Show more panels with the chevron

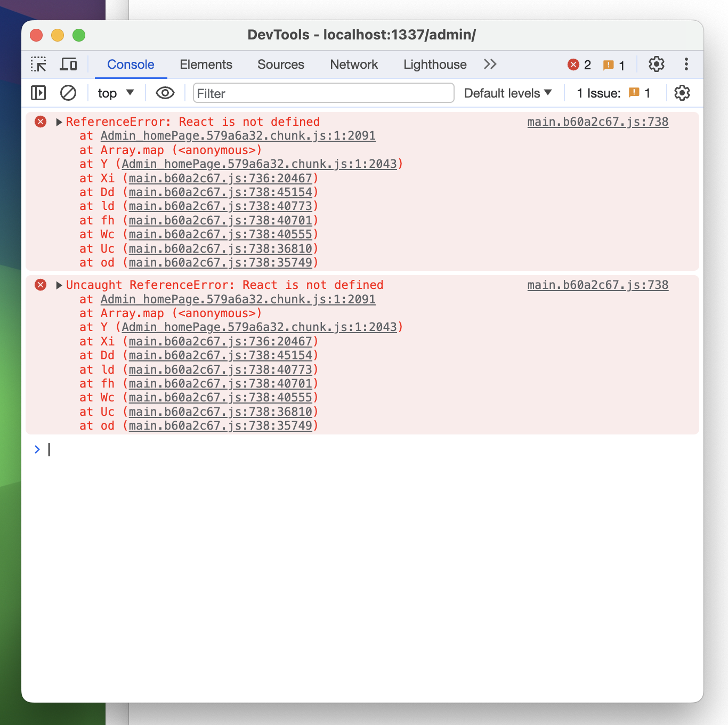tap(490, 64)
